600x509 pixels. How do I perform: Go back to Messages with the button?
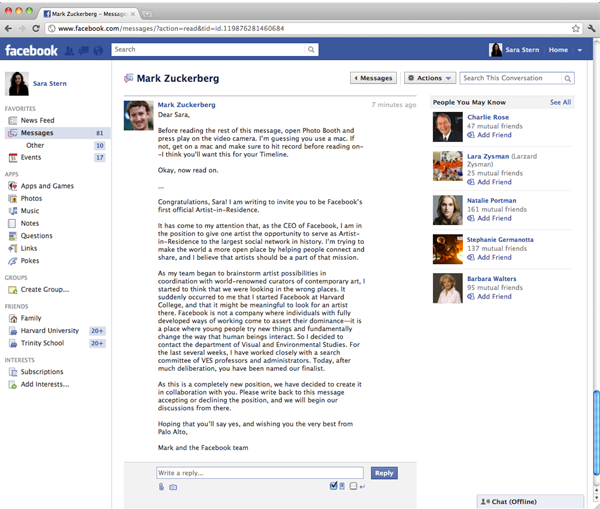click(373, 78)
